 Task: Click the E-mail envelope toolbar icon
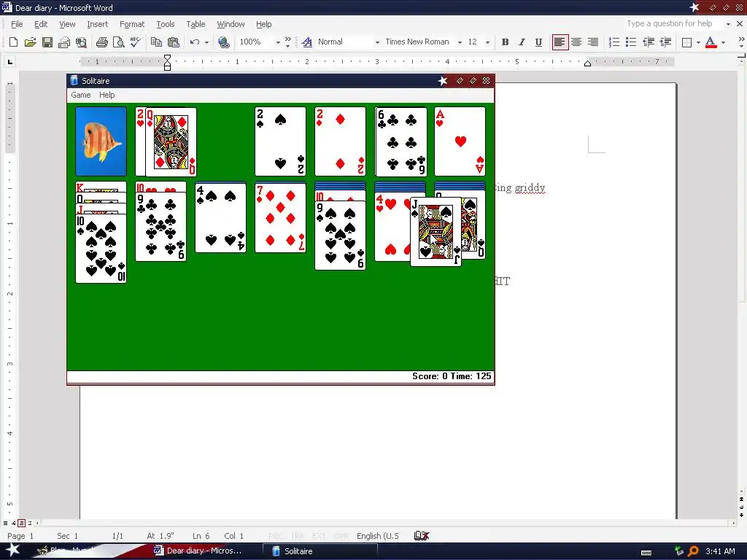64,42
